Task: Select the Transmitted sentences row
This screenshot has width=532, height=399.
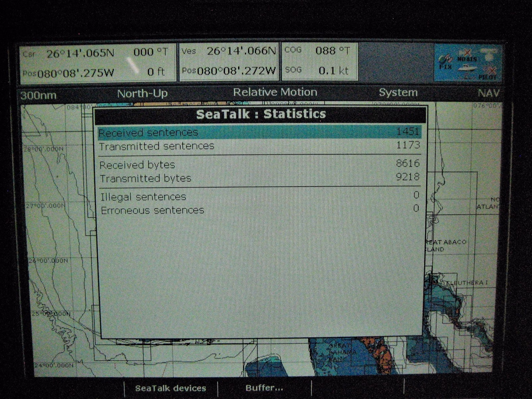Action: tap(259, 146)
